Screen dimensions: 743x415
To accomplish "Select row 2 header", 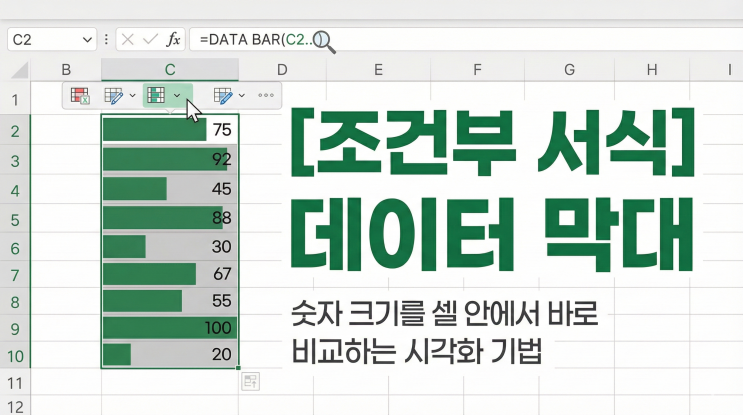I will click(x=15, y=131).
